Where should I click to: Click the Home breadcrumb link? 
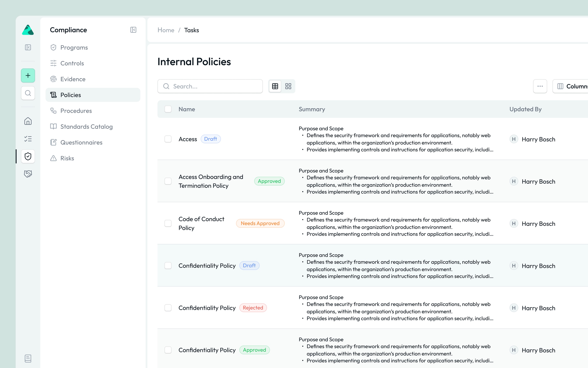tap(166, 30)
